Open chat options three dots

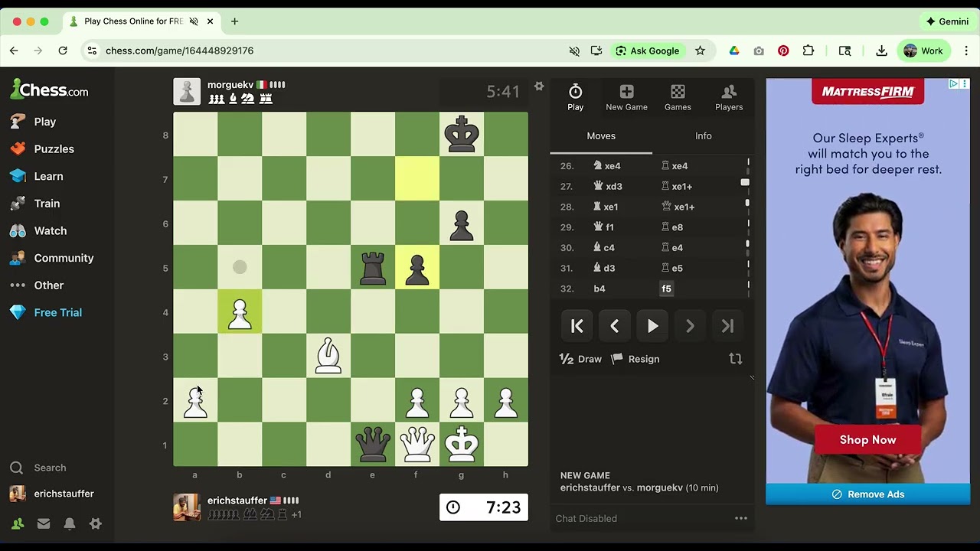(x=741, y=518)
